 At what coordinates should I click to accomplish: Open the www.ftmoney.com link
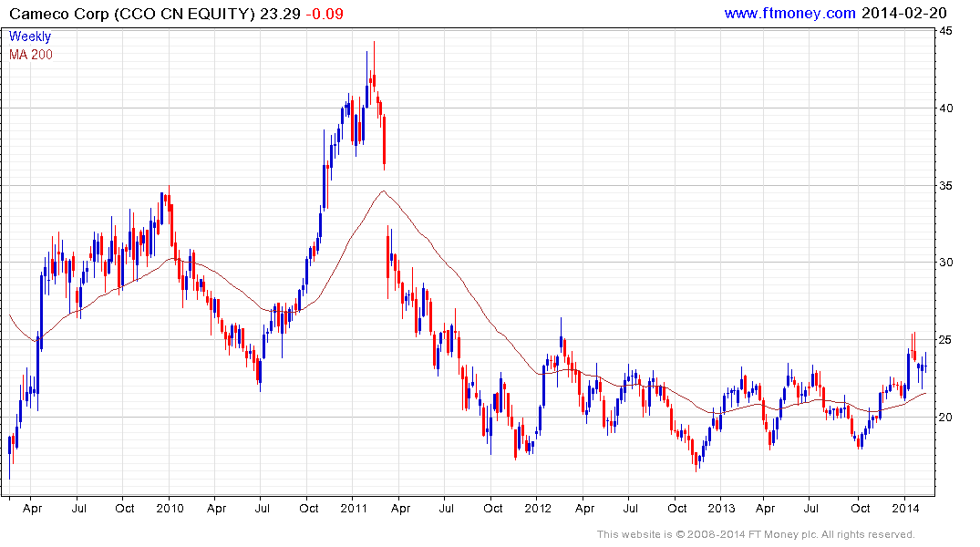click(x=789, y=13)
